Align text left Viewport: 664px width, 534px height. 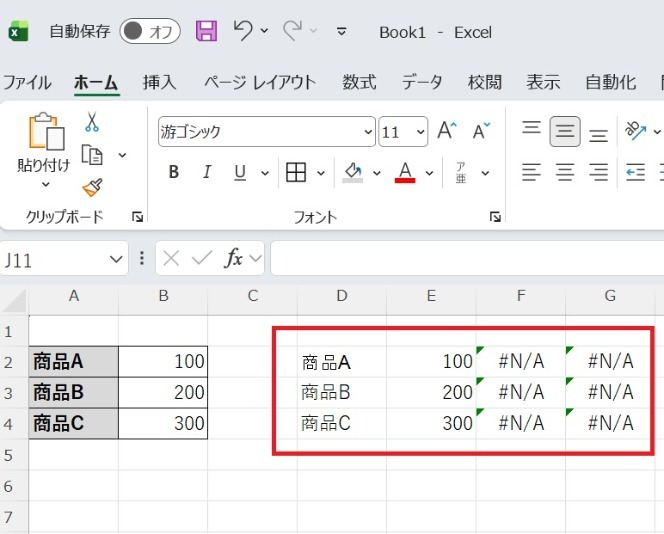pos(531,172)
